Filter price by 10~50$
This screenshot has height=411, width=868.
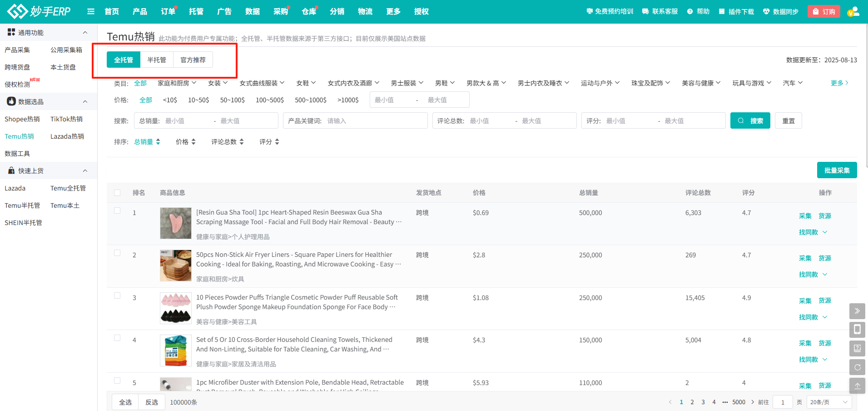point(198,100)
